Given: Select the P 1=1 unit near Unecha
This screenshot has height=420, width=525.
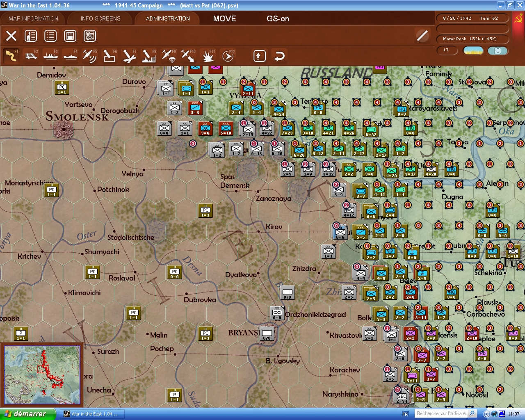Looking at the screenshot, I should (175, 395).
